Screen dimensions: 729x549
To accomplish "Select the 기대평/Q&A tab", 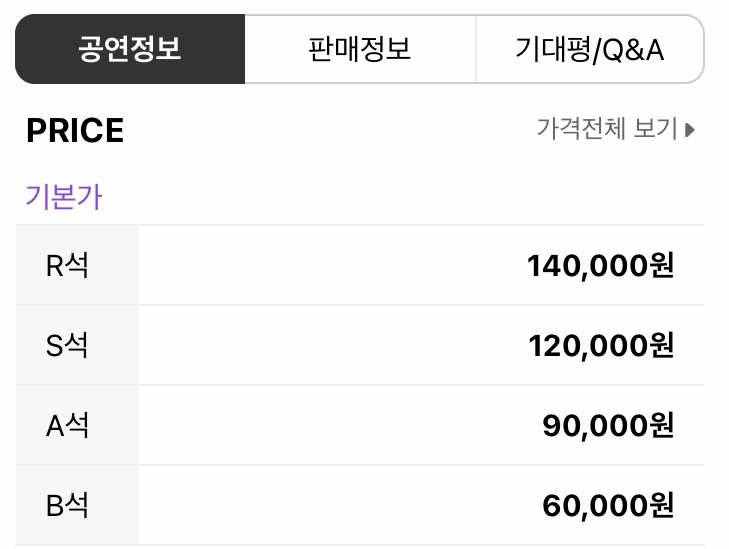I will pyautogui.click(x=590, y=49).
